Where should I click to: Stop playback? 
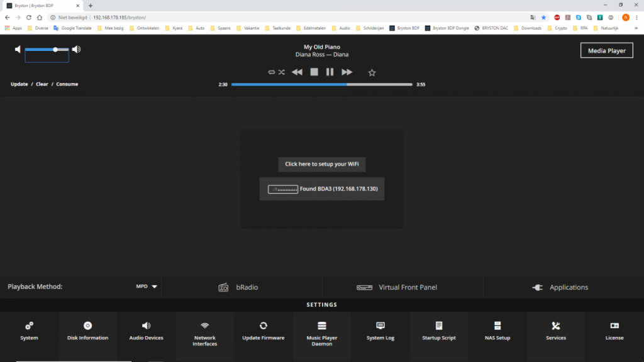[314, 72]
